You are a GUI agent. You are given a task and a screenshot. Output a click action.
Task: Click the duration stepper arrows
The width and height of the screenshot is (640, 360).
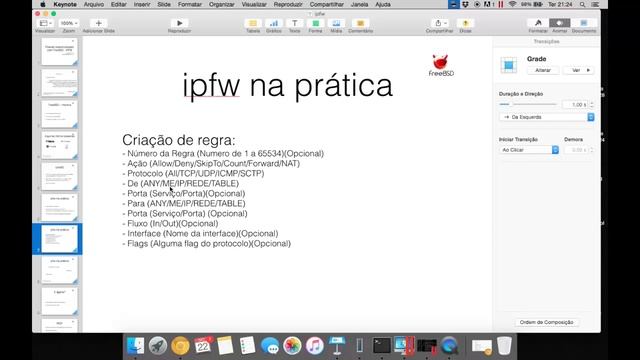pos(591,105)
